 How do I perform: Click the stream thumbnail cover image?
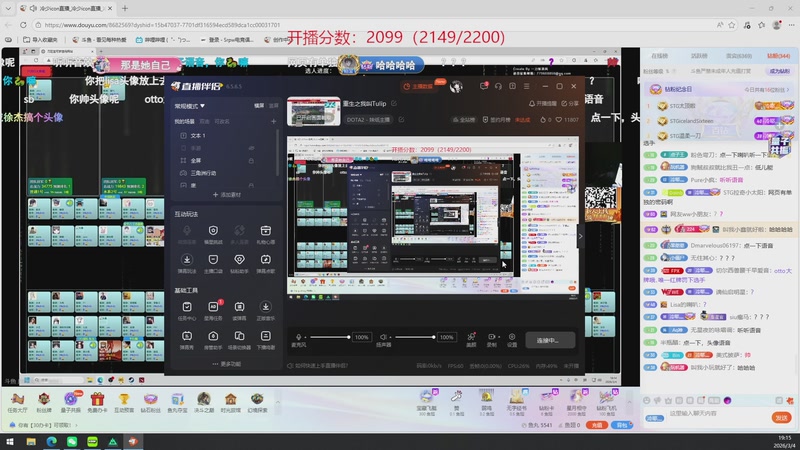click(313, 111)
